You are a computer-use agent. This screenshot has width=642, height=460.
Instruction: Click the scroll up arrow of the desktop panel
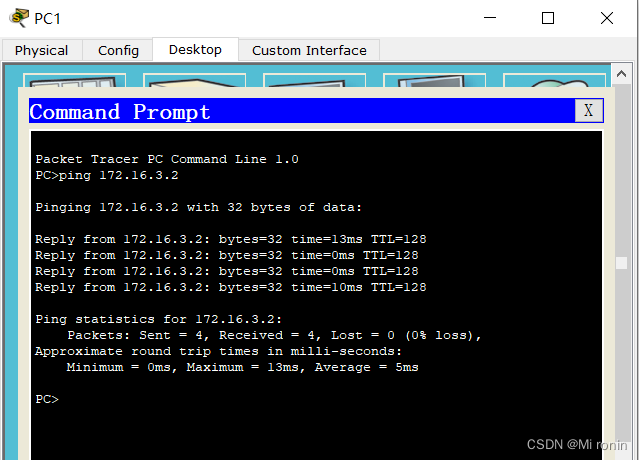(621, 74)
